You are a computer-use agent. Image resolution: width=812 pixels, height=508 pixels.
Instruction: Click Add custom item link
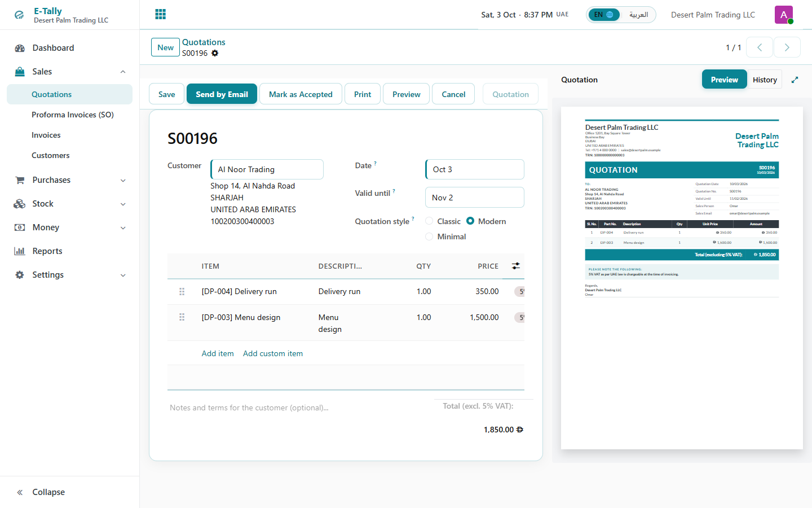273,353
